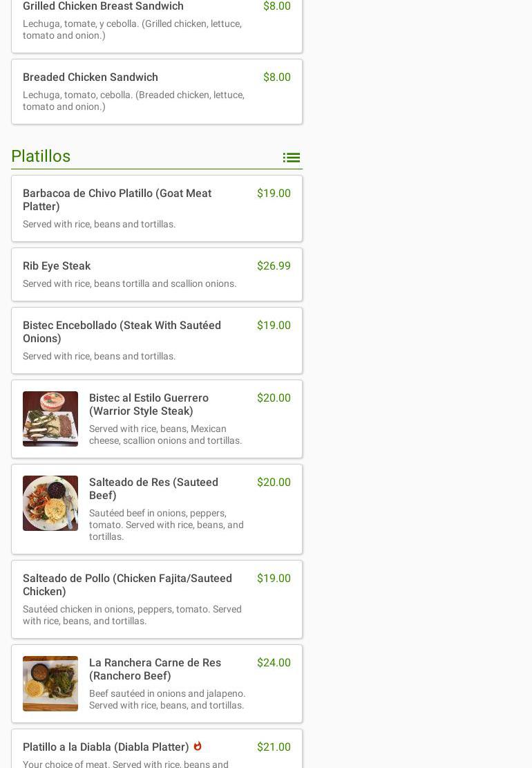Open the Platillo a la Diabla item
Screen dimensions: 532x768
[106, 747]
